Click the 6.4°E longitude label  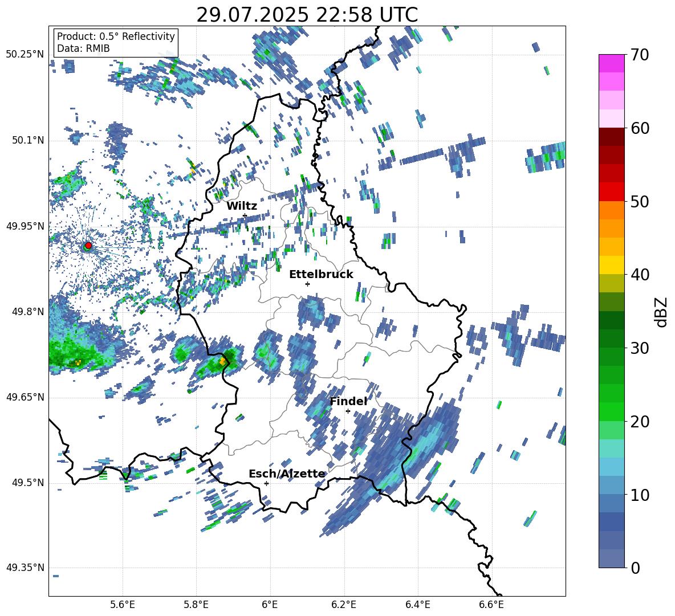[417, 605]
